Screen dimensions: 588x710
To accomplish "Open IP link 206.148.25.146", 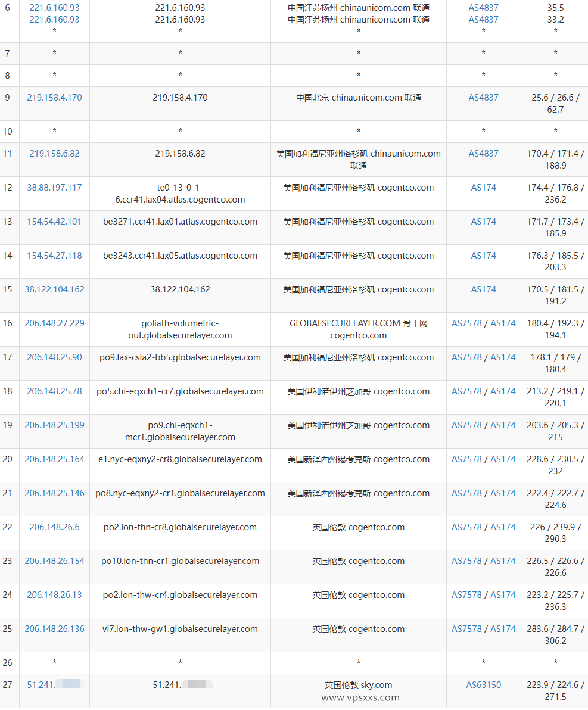I will (x=54, y=493).
